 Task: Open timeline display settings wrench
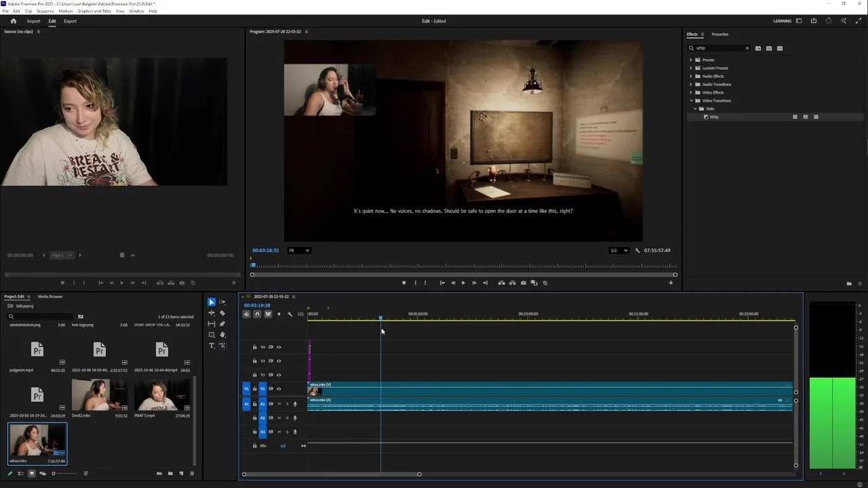tap(290, 314)
